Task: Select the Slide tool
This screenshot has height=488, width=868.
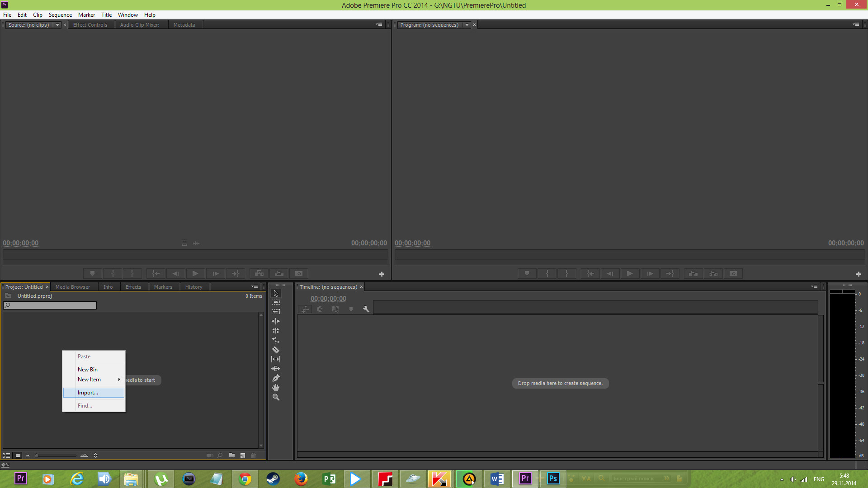Action: [x=276, y=369]
